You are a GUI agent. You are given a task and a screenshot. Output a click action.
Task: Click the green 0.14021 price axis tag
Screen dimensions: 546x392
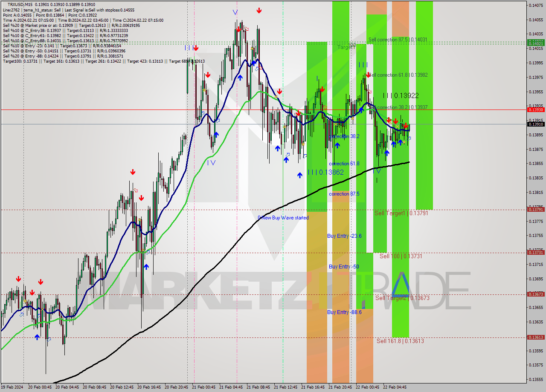pos(536,43)
